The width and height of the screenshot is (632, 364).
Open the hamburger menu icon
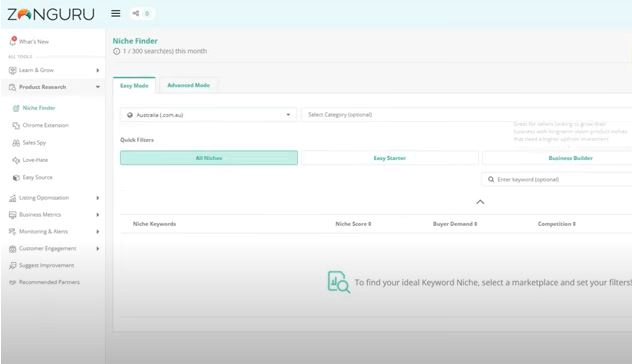116,14
